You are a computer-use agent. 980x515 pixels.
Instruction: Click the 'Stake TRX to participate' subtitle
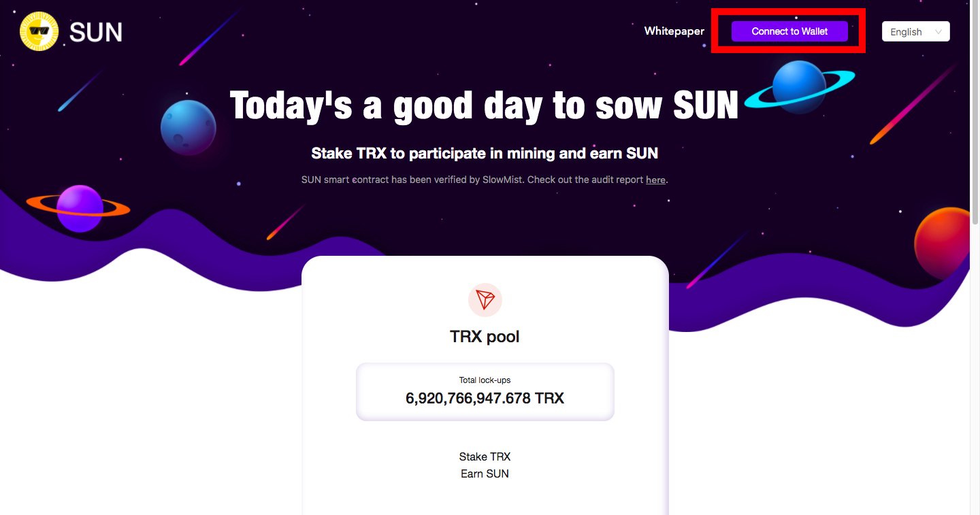[x=485, y=154]
